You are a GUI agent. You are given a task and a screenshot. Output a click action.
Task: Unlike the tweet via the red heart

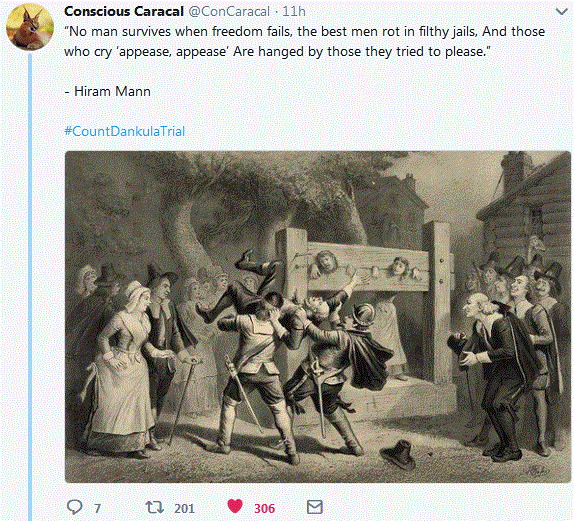tap(235, 506)
